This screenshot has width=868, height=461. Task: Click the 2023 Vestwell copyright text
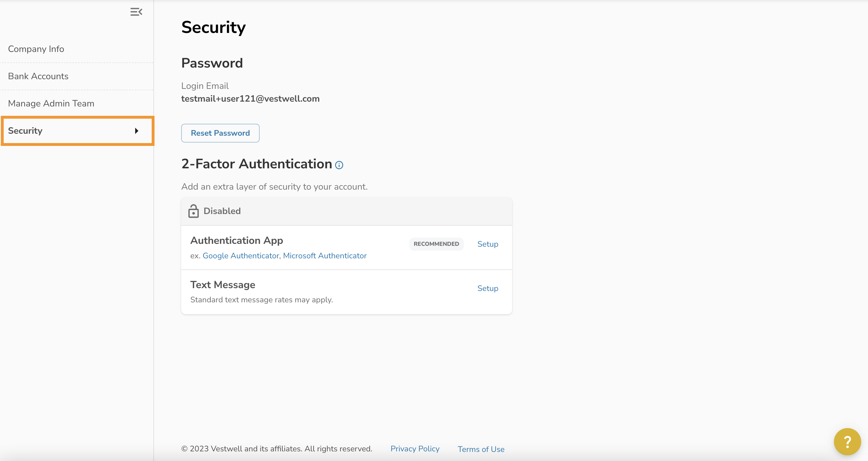tap(277, 449)
